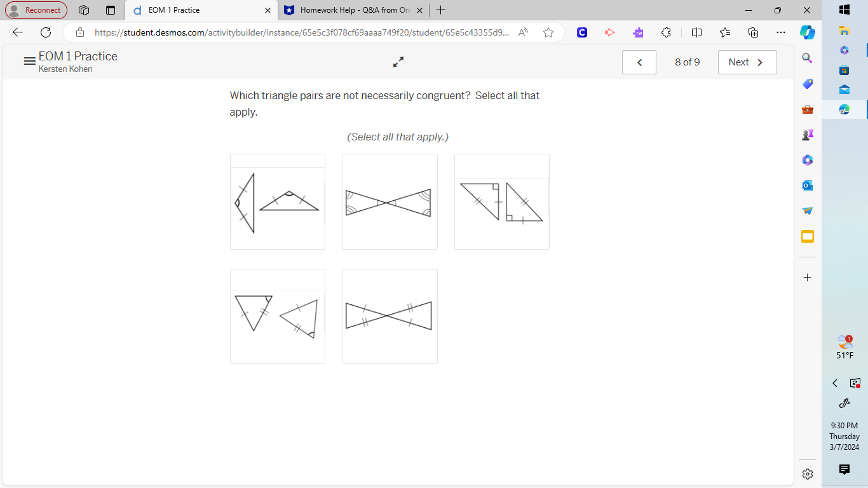868x488 pixels.
Task: Expand the activity to fullscreen view
Action: pos(398,62)
